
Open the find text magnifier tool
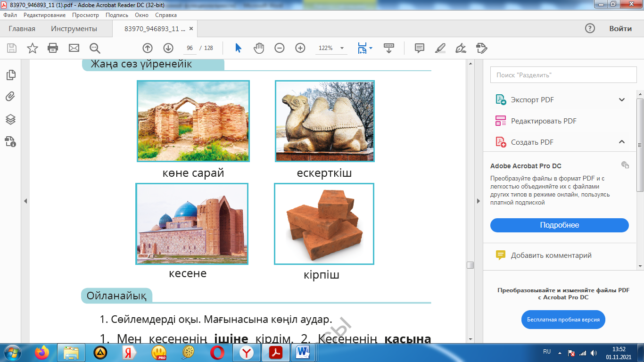pyautogui.click(x=95, y=48)
